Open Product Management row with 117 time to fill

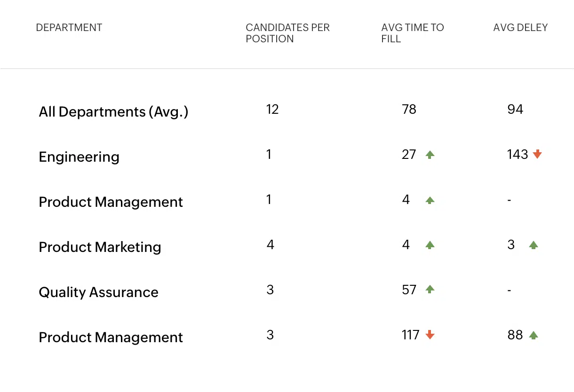coord(111,337)
